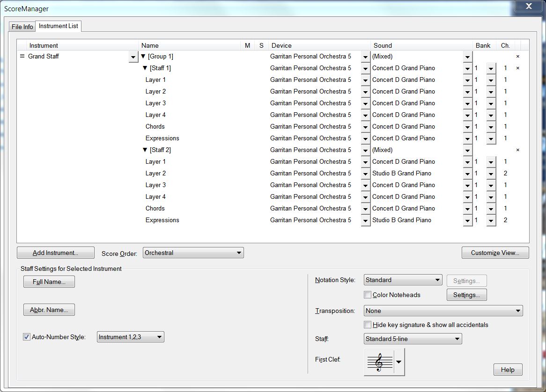
Task: Switch to the File Info tab
Action: click(22, 27)
